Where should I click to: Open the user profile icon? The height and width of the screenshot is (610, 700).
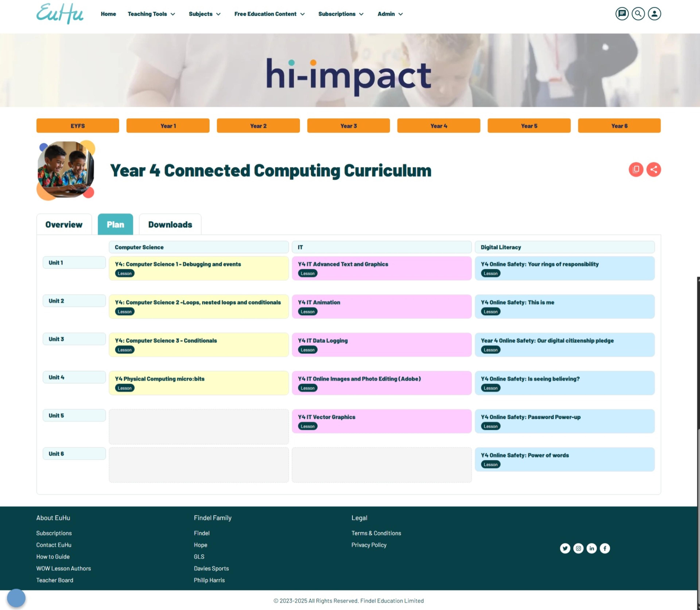[654, 14]
